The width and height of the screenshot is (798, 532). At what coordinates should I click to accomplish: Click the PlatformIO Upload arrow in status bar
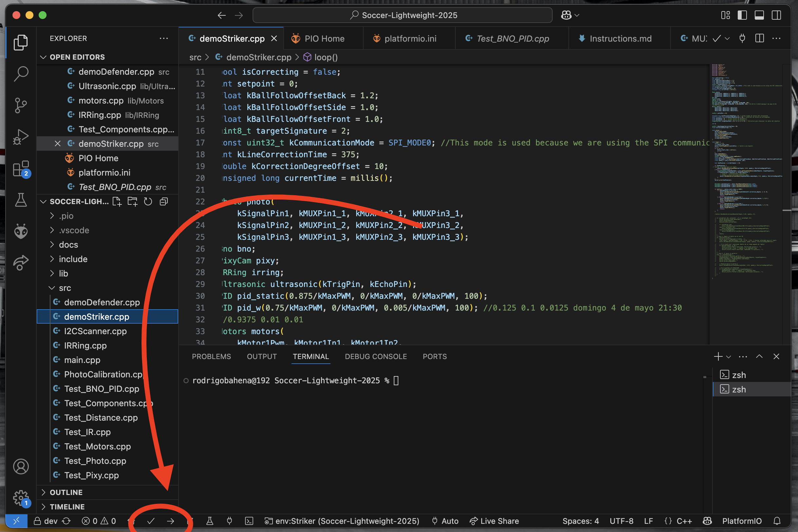171,521
